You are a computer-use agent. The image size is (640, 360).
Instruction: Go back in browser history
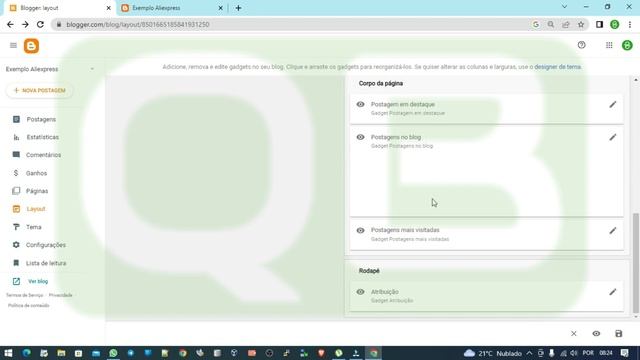(x=10, y=24)
